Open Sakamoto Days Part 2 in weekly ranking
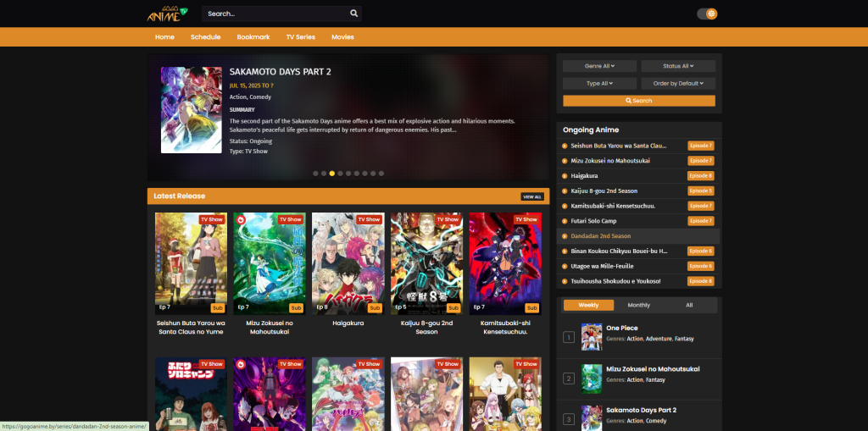Screen dimensions: 868x431 [641, 410]
